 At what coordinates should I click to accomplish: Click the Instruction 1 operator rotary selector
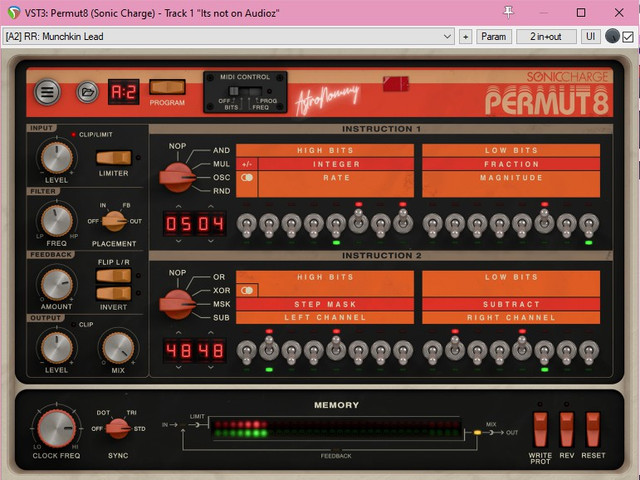click(177, 178)
